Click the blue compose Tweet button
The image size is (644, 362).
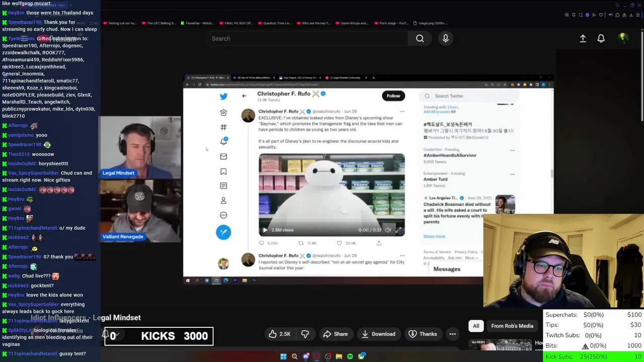click(223, 232)
